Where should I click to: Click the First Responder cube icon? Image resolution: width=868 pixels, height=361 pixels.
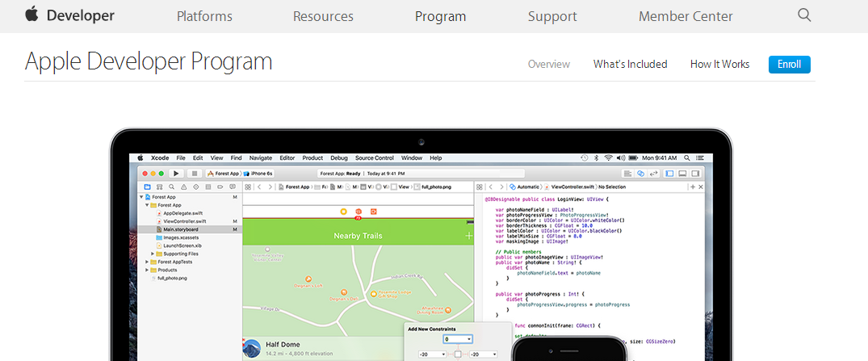click(359, 212)
